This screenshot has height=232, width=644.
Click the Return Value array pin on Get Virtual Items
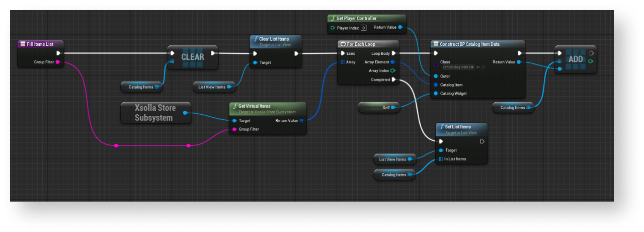pyautogui.click(x=301, y=121)
